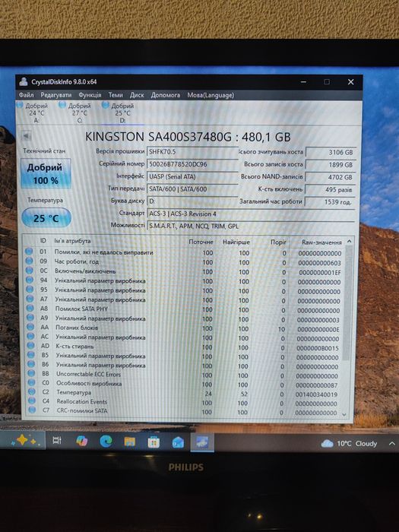Click total host reads value 3106 GB
399x532 pixels.
(x=331, y=152)
